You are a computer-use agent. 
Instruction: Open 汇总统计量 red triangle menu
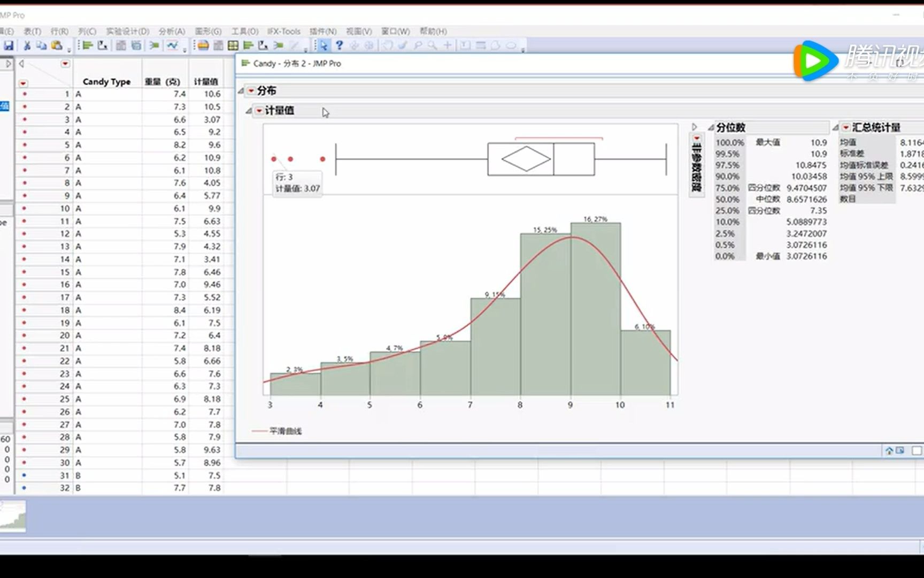845,127
